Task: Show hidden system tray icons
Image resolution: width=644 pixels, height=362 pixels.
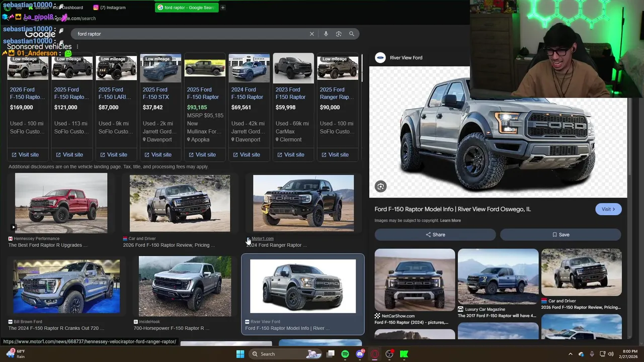Action: pyautogui.click(x=570, y=354)
